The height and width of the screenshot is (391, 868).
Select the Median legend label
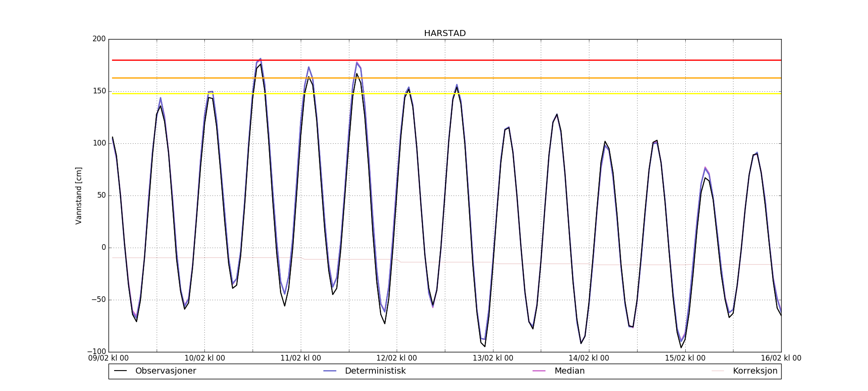tap(569, 371)
